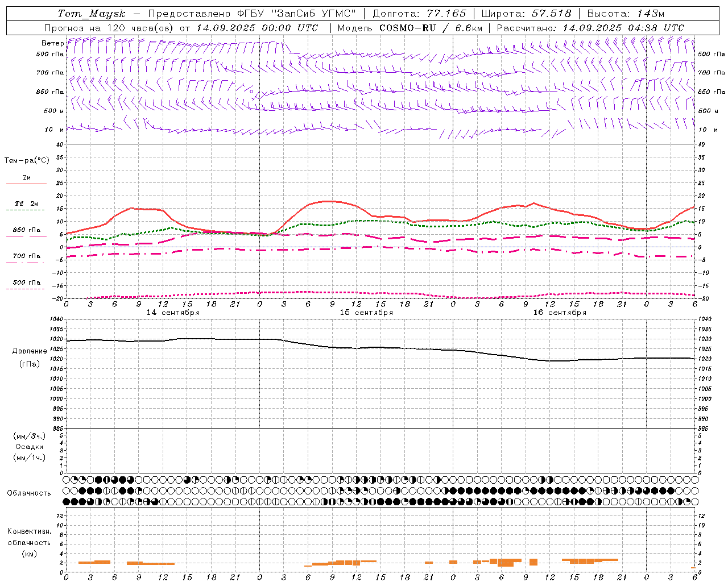Click the (км) convective cloud unit label
Viewport: 728px width, 582px height.
point(30,554)
